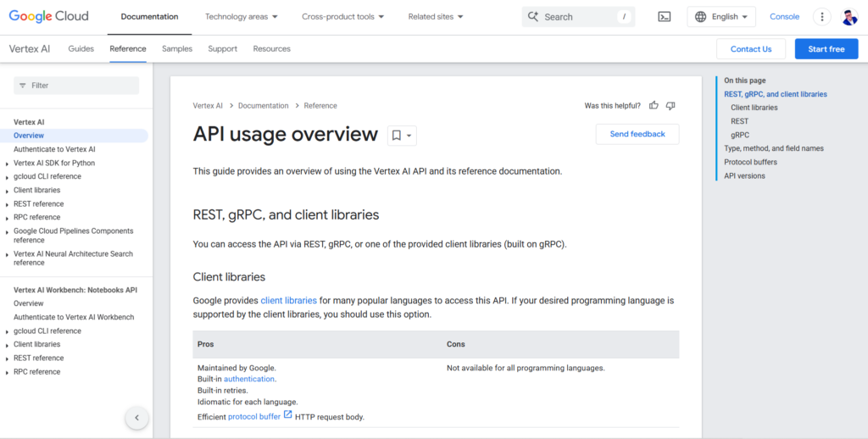The height and width of the screenshot is (439, 868).
Task: Follow the client libraries hyperlink in paragraph
Action: [289, 301]
